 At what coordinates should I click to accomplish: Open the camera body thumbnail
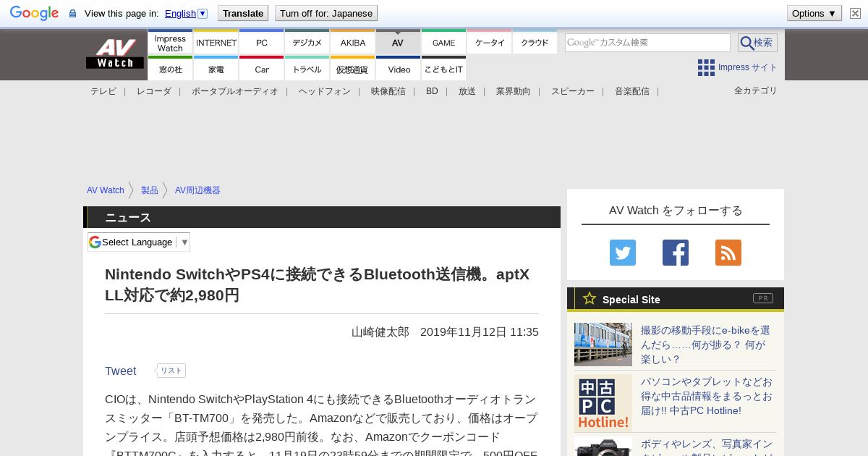(603, 447)
